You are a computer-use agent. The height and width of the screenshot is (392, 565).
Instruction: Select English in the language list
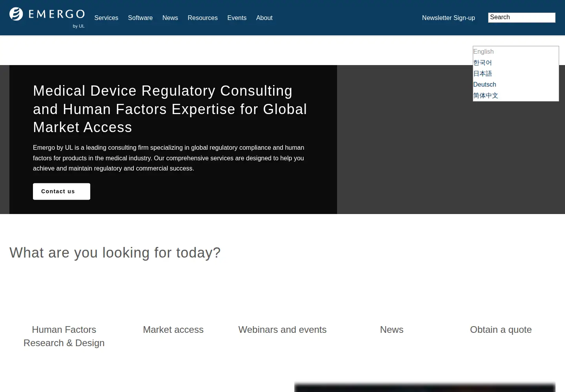click(x=483, y=52)
